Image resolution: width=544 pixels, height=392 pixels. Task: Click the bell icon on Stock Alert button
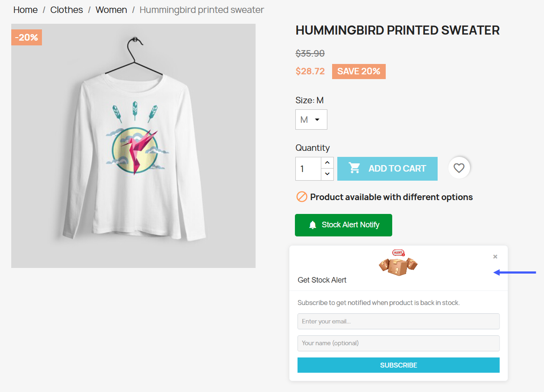pos(313,225)
